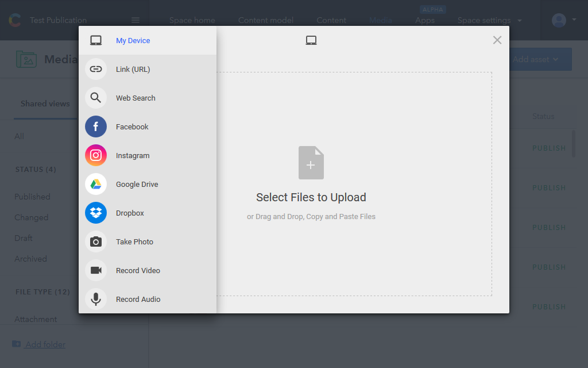Close the file upload dialog
588x368 pixels.
pyautogui.click(x=497, y=40)
